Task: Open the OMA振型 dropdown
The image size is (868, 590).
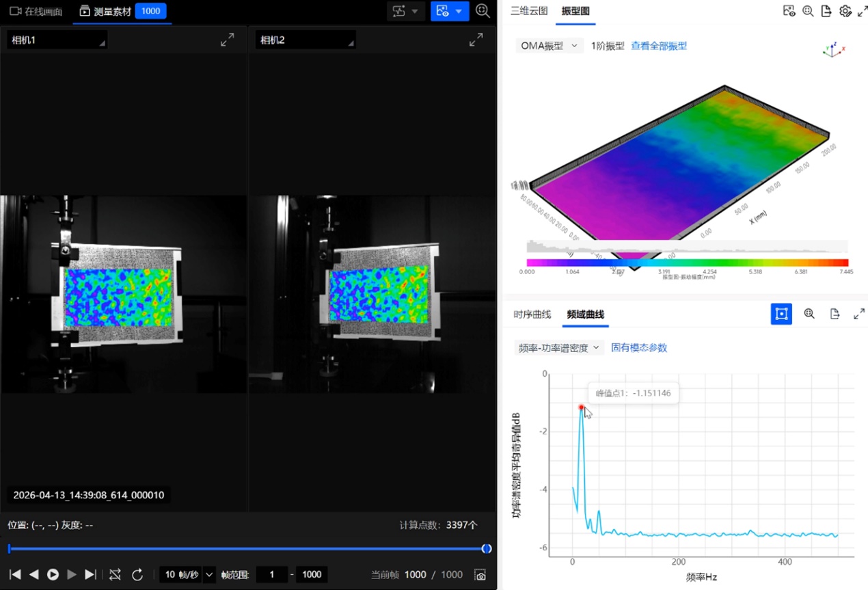Action: pyautogui.click(x=549, y=46)
